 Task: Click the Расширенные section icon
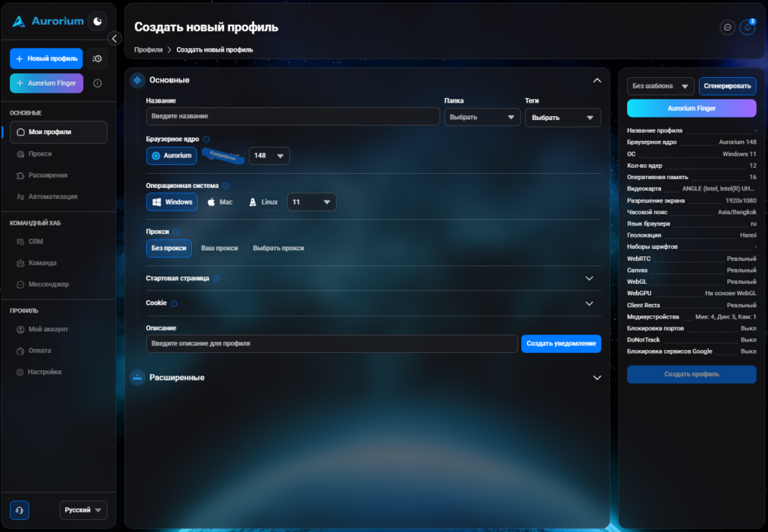click(137, 378)
